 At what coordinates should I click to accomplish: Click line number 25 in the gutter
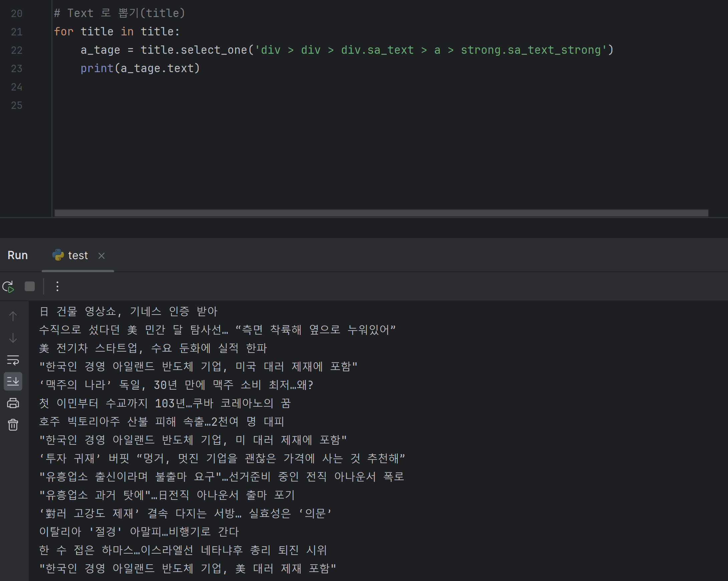tap(17, 105)
